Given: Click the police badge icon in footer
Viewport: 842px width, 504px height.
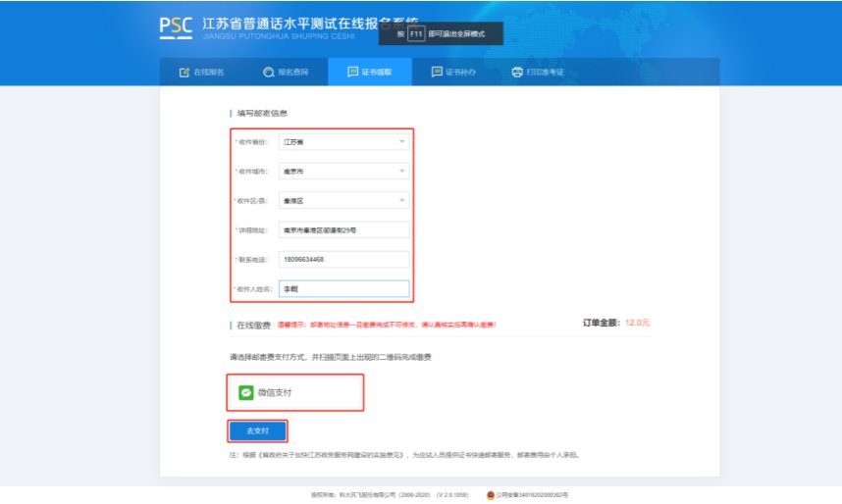Looking at the screenshot, I should pos(491,495).
